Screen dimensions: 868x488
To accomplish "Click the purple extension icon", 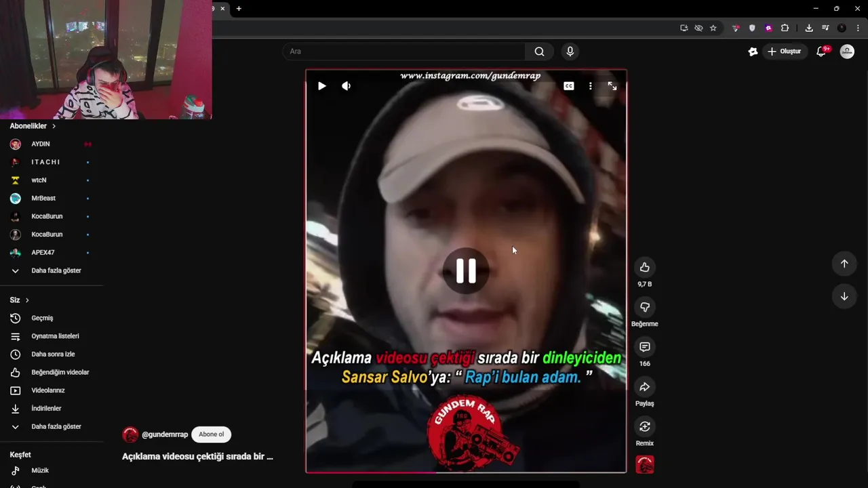I will (768, 28).
